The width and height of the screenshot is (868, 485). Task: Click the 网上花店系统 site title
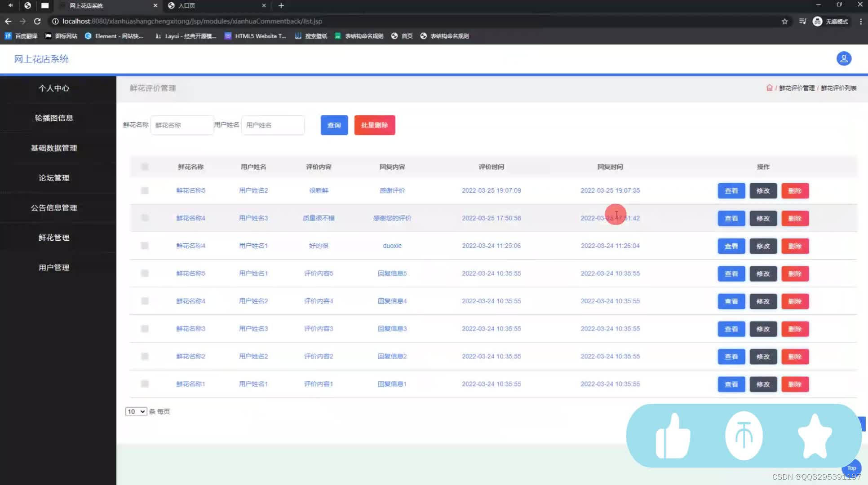41,59
